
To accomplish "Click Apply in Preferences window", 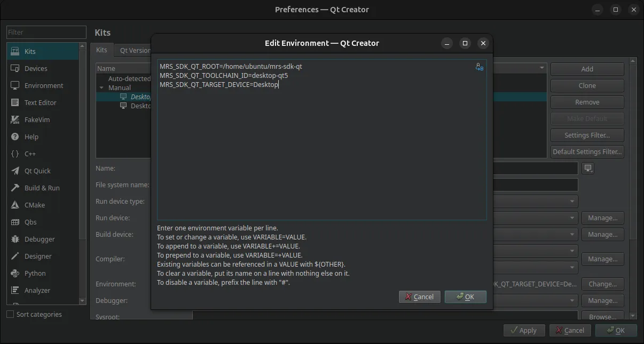I will coord(524,330).
